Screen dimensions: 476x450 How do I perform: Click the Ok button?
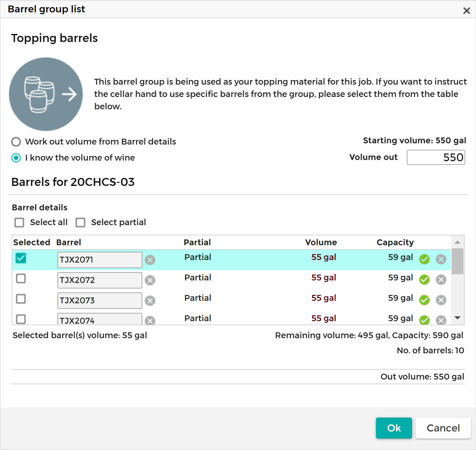(394, 428)
